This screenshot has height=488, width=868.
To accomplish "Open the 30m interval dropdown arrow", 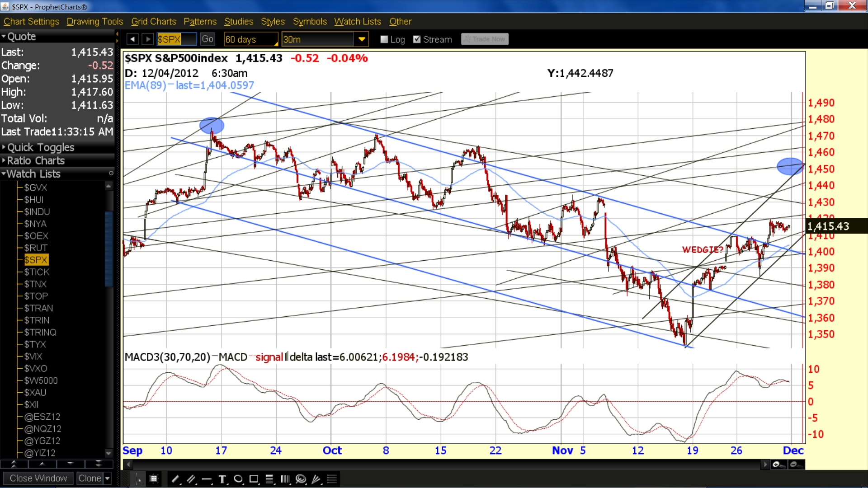I will point(362,39).
